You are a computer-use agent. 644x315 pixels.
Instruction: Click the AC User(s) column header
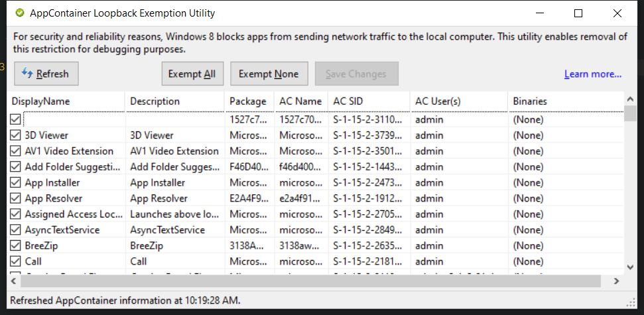(459, 101)
